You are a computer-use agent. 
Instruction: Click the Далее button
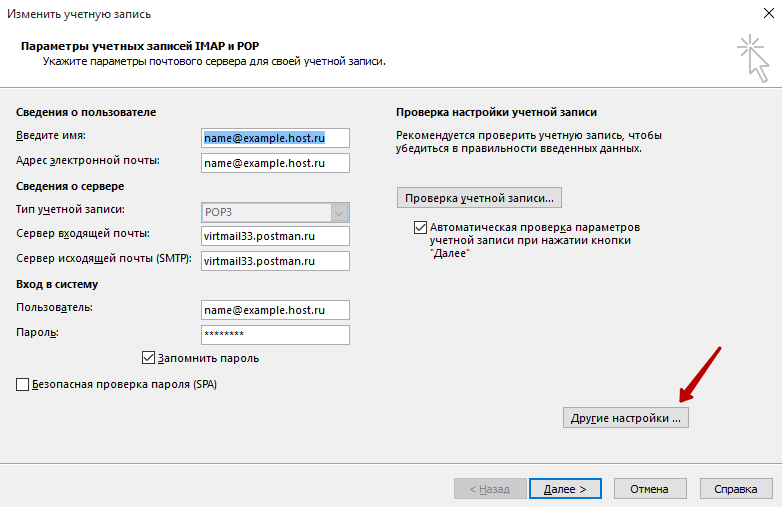565,489
